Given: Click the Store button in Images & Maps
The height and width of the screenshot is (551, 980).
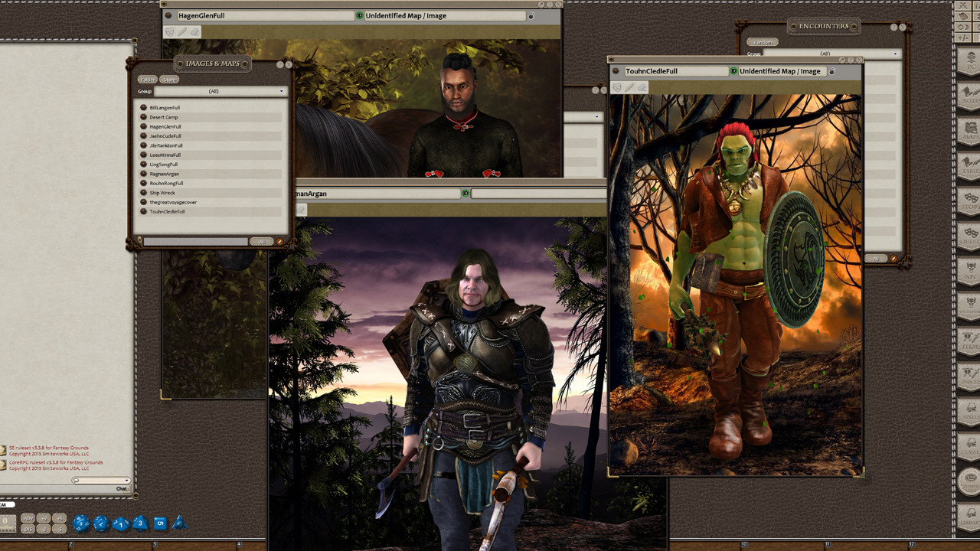Looking at the screenshot, I should (169, 80).
